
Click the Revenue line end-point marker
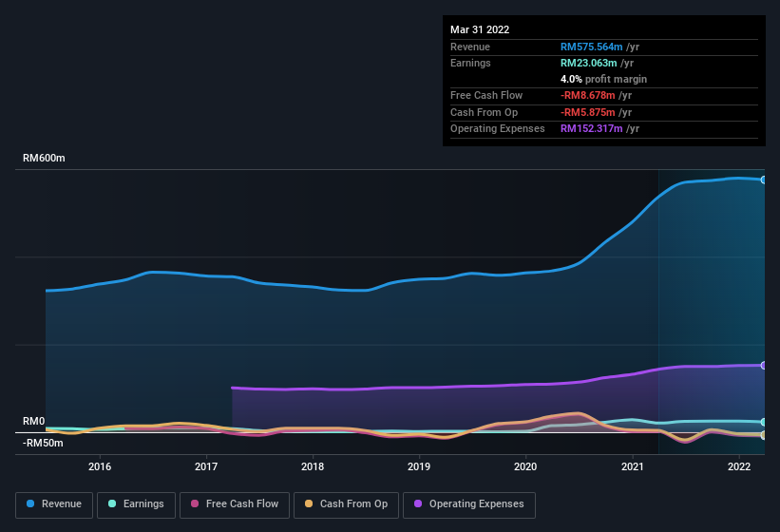click(764, 180)
